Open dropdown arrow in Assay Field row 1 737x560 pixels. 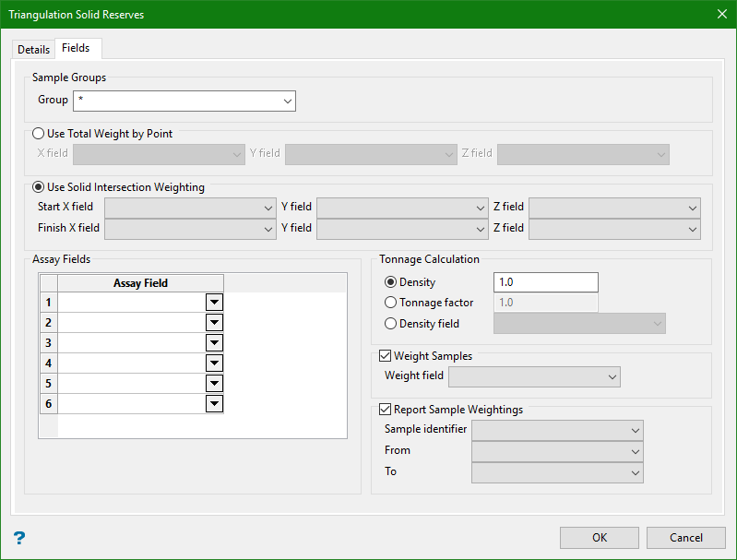tap(214, 303)
